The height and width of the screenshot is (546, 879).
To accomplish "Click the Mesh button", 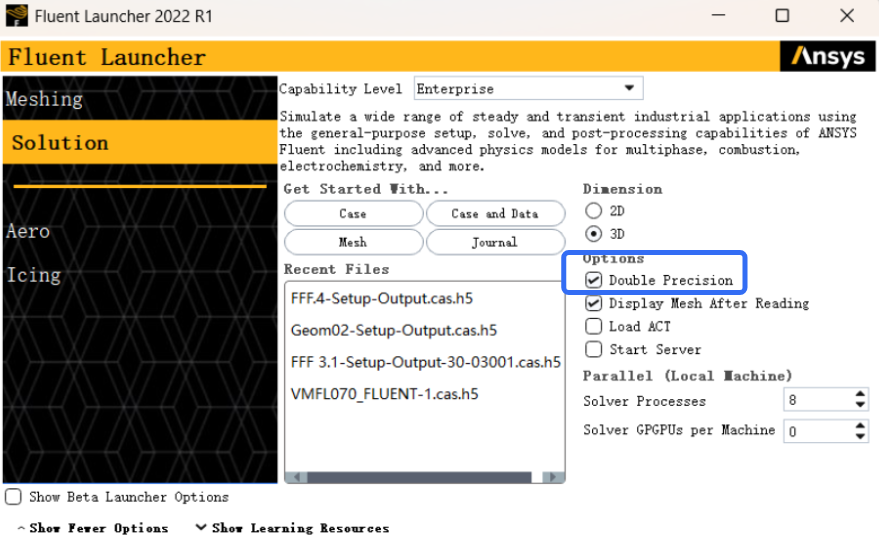I will tap(353, 242).
